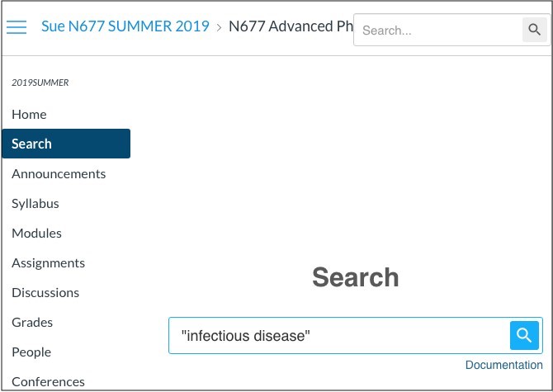Open Sue N677 SUMMER 2019 breadcrumb link

pos(125,26)
